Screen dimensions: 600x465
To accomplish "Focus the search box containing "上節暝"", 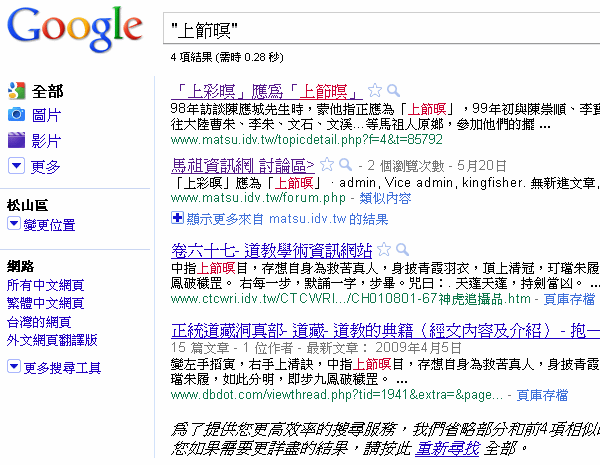I will 382,29.
